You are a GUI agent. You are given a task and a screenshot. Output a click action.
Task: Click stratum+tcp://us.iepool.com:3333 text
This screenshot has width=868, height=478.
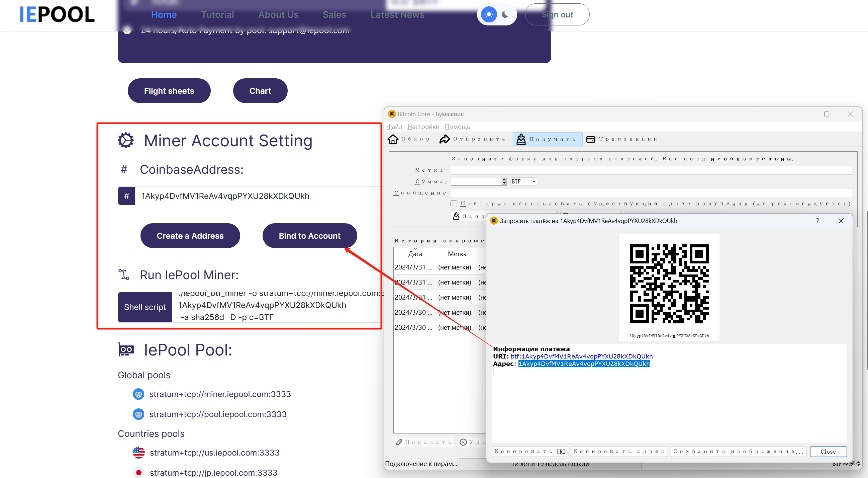[215, 452]
